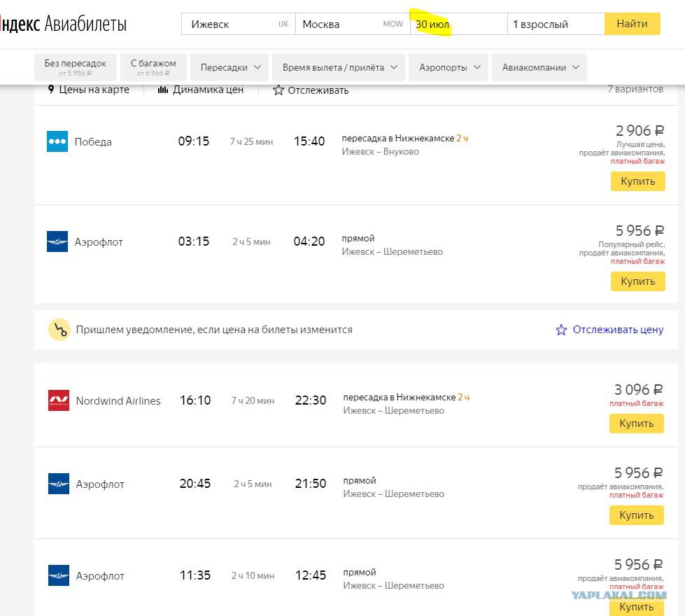Click the Яндекс Авиабилеты logo
The width and height of the screenshot is (685, 616).
[x=64, y=24]
